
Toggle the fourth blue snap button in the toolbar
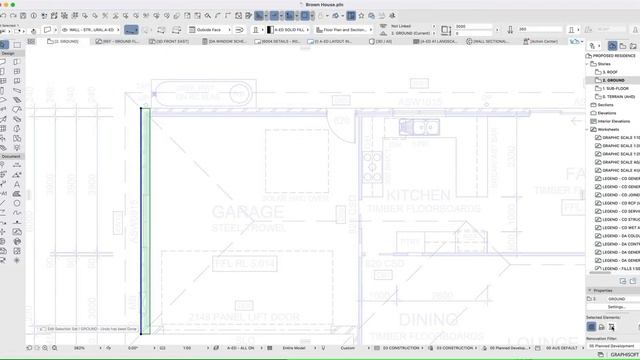[x=305, y=16]
